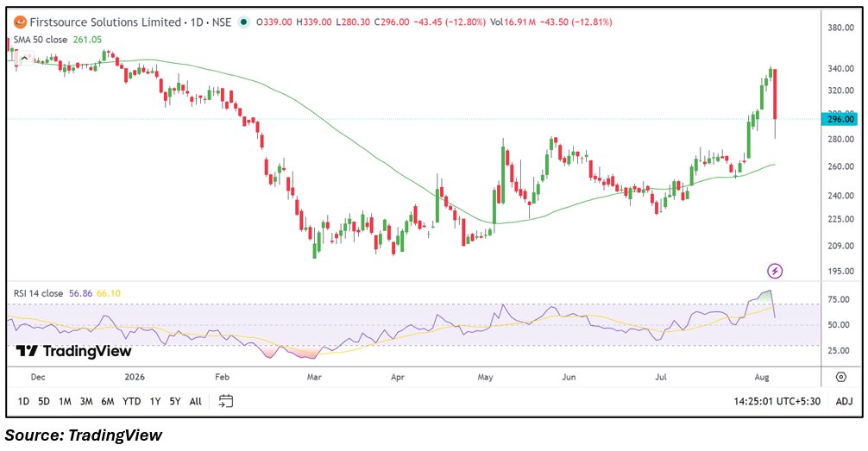Click the RSI 14 close indicator label

pyautogui.click(x=38, y=293)
